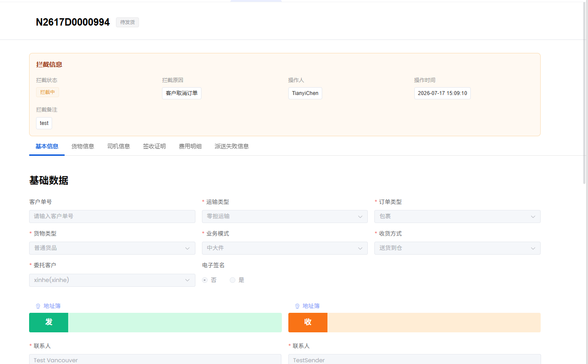
Task: Click the location pin icon beside receiver 地址簿
Action: click(x=297, y=306)
